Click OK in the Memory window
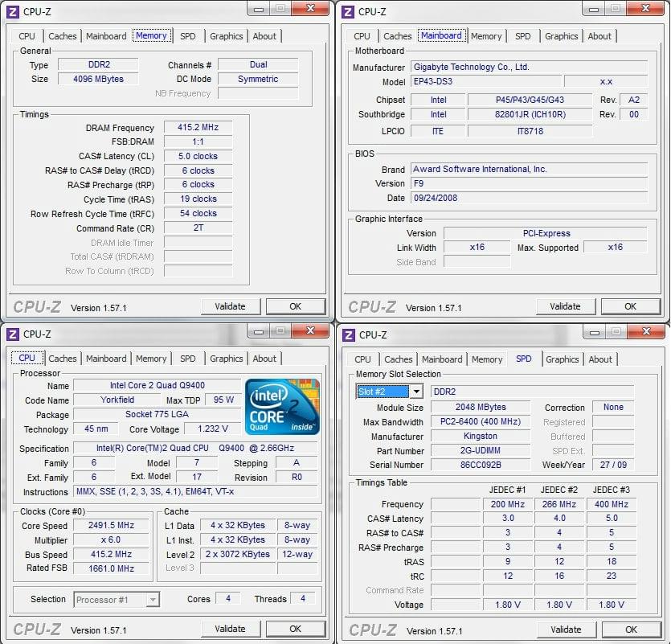 click(x=295, y=306)
